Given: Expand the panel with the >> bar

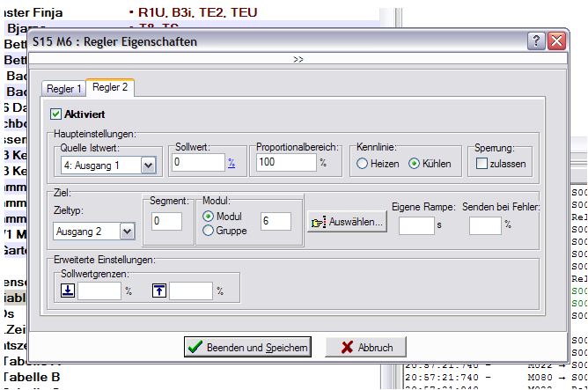Looking at the screenshot, I should (298, 60).
